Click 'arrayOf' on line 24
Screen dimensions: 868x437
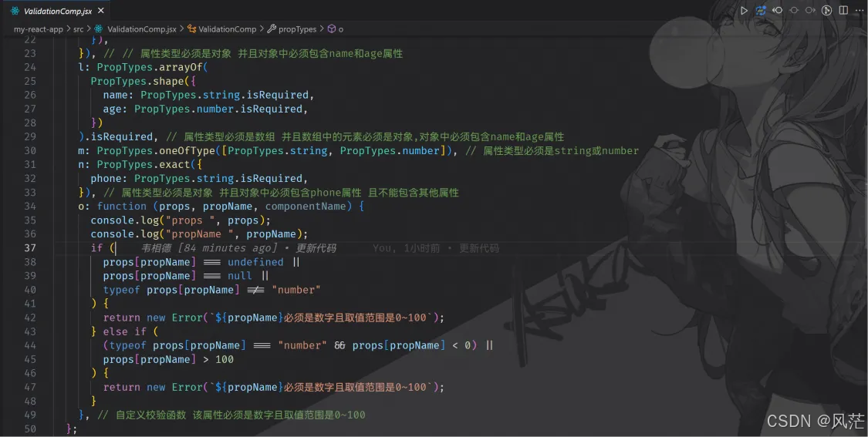point(183,67)
